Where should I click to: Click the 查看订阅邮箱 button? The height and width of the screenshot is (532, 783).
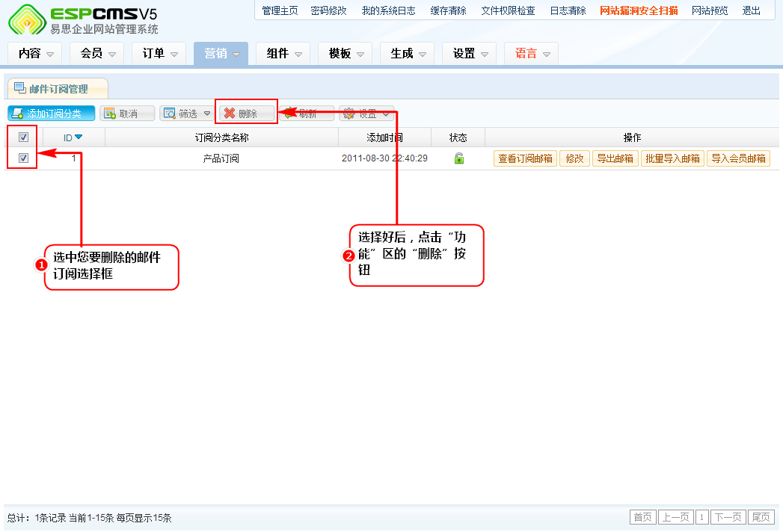click(x=525, y=158)
